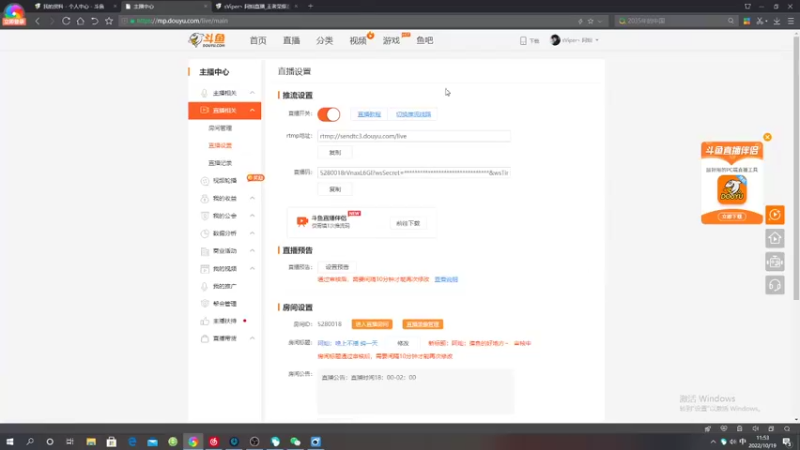
Task: Click the 修改 button for room title
Action: 403,343
